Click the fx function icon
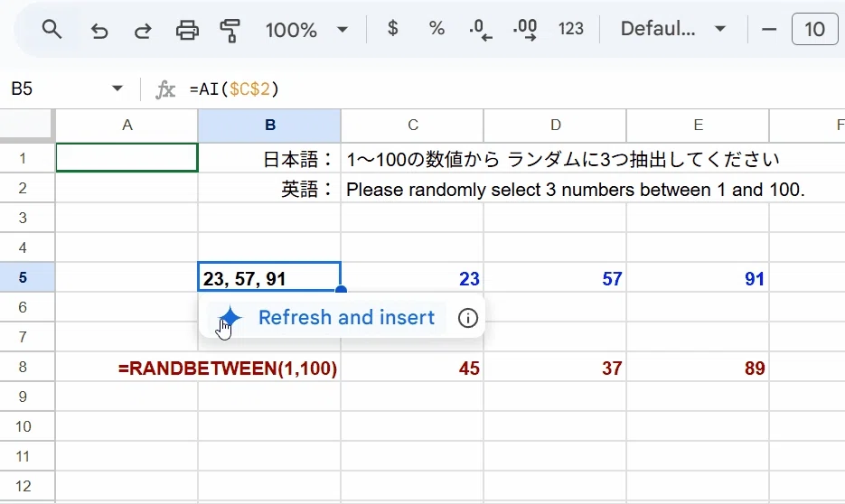 pyautogui.click(x=165, y=89)
